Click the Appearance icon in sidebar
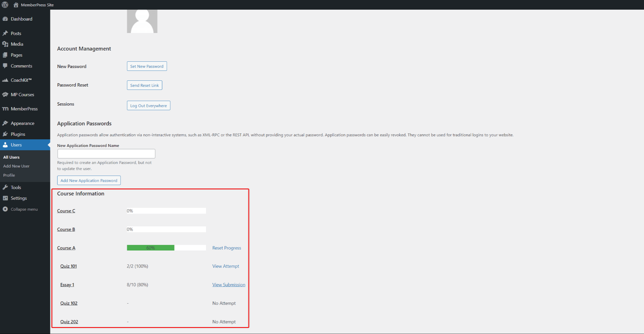Image resolution: width=644 pixels, height=334 pixels. coord(6,123)
